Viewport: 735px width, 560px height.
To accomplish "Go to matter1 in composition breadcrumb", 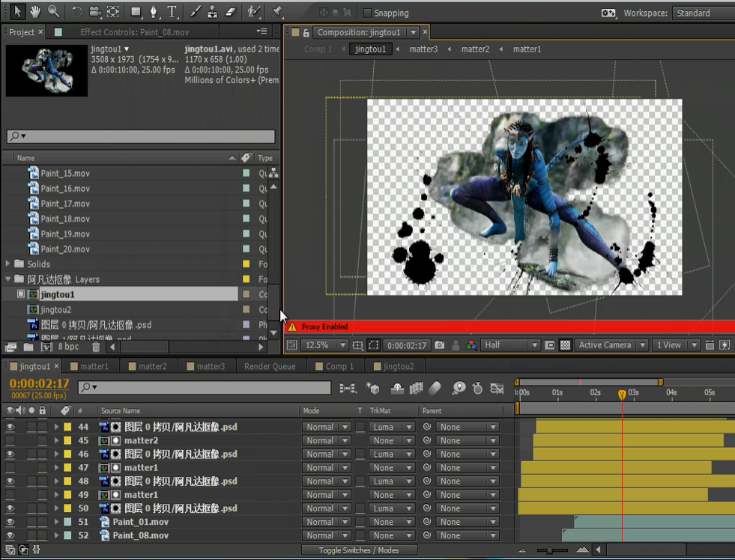I will (527, 49).
